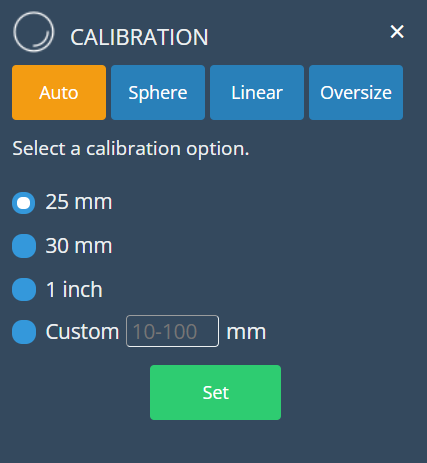Click the "1 inch" option label
This screenshot has width=427, height=463.
[x=74, y=289]
